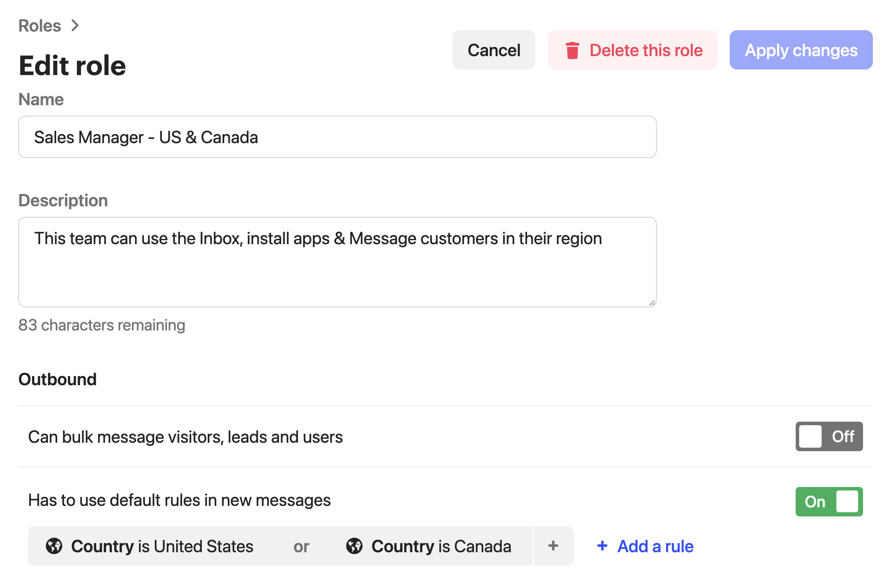This screenshot has width=889, height=588.
Task: Click the 'or' operator between country rules
Action: [x=301, y=546]
